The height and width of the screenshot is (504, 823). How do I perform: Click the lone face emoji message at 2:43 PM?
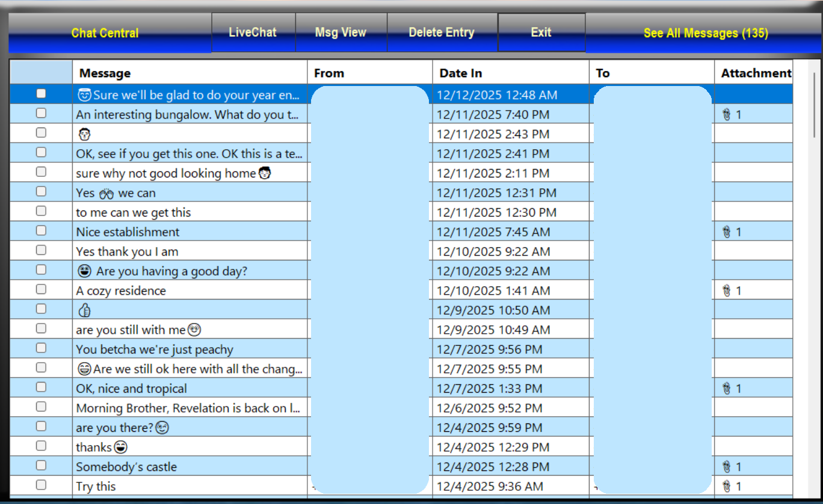[x=84, y=134]
